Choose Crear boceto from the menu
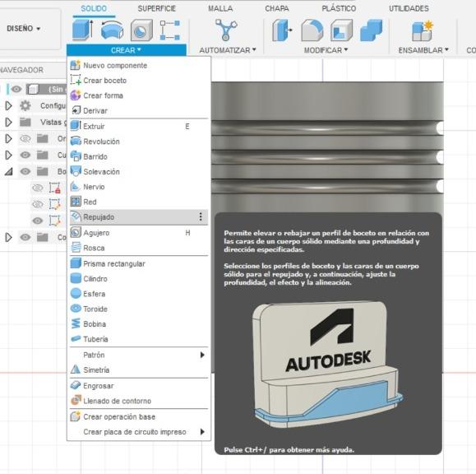This screenshot has height=474, width=476. (139, 81)
